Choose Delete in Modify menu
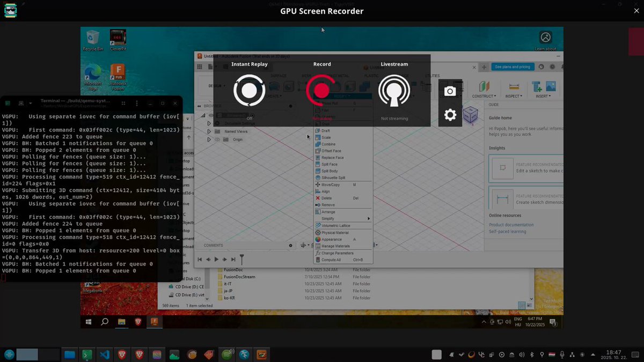Screen dimensions: 644x362 343,198
